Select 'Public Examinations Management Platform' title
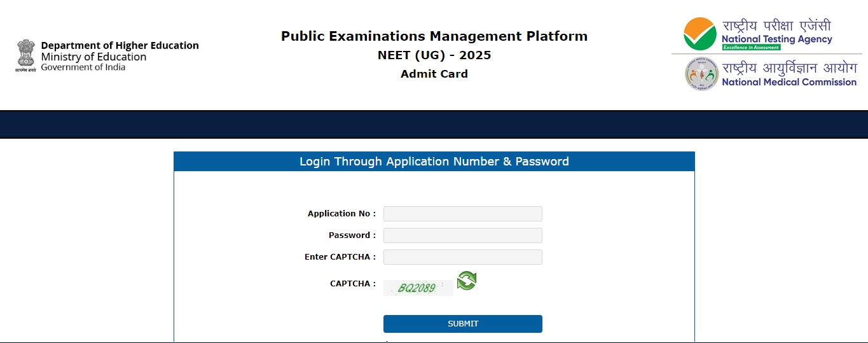868x343 pixels. (x=434, y=36)
